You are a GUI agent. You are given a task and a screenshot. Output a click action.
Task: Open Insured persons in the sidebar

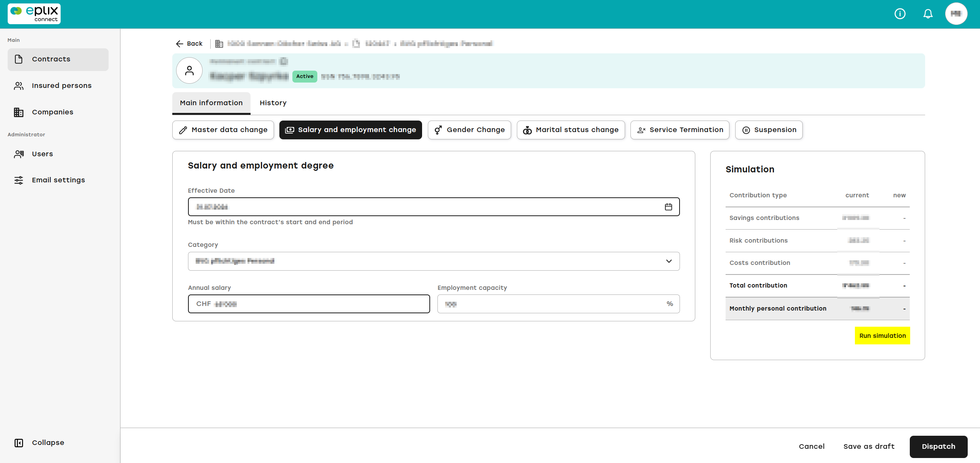pos(58,86)
